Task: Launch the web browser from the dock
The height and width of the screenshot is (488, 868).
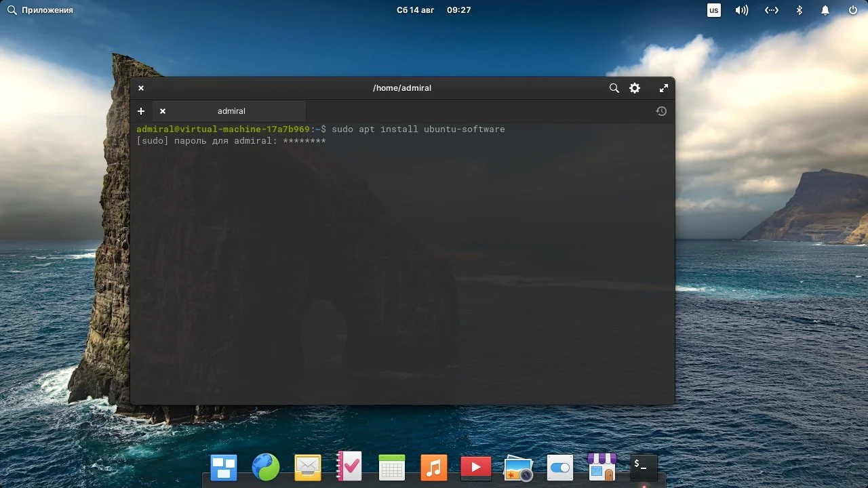Action: (266, 467)
